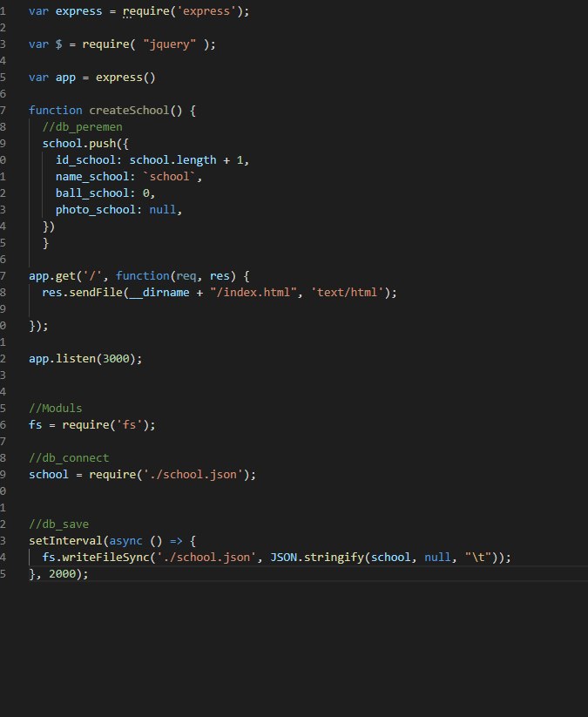Image resolution: width=588 pixels, height=717 pixels.
Task: Click the app.get('/' route line
Action: 139,275
